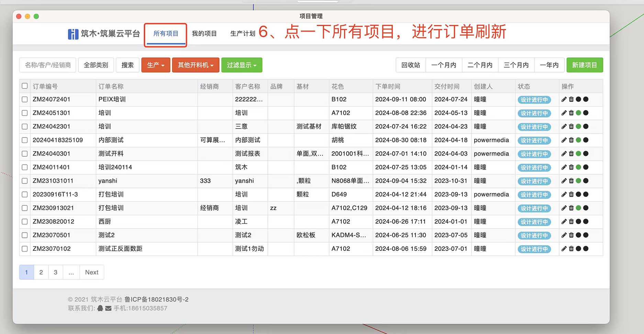The width and height of the screenshot is (644, 334).
Task: Select the checkbox on 20240418325109 row
Action: [24, 140]
